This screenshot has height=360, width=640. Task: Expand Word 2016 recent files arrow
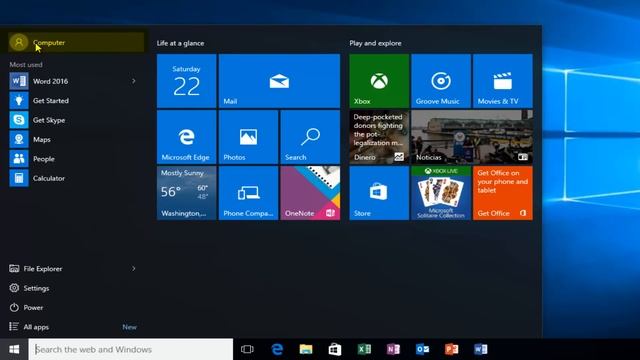pos(134,81)
